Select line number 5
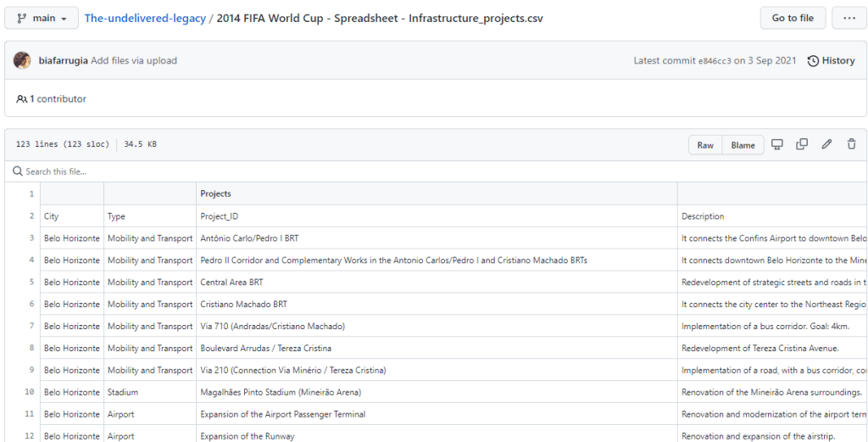The width and height of the screenshot is (868, 442). click(30, 283)
